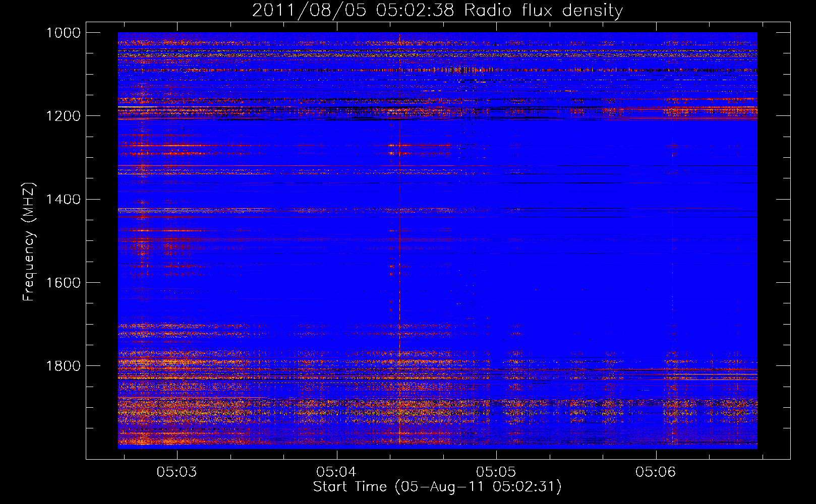Click the 1400 frequency tick label
Viewport: 816px width, 504px height.
click(64, 199)
